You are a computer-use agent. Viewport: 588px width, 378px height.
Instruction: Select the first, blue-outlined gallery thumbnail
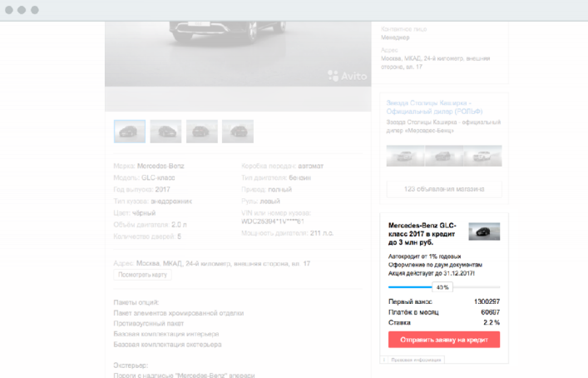click(x=130, y=132)
